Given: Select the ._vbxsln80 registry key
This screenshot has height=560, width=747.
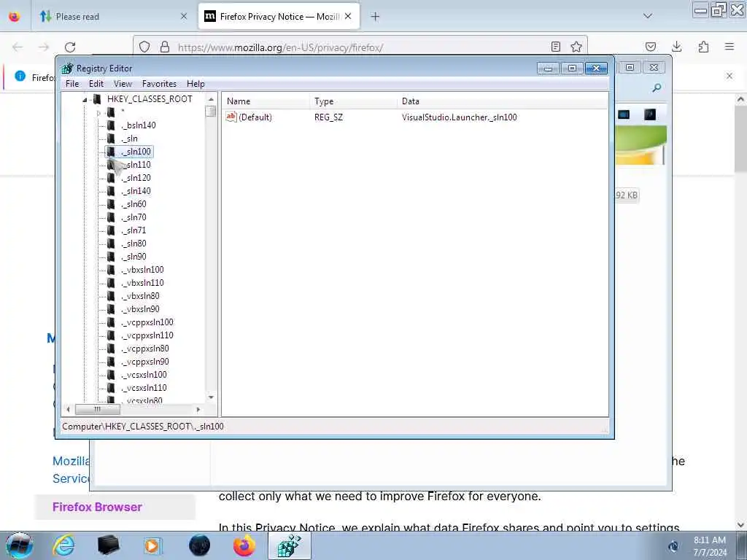Looking at the screenshot, I should (x=141, y=296).
